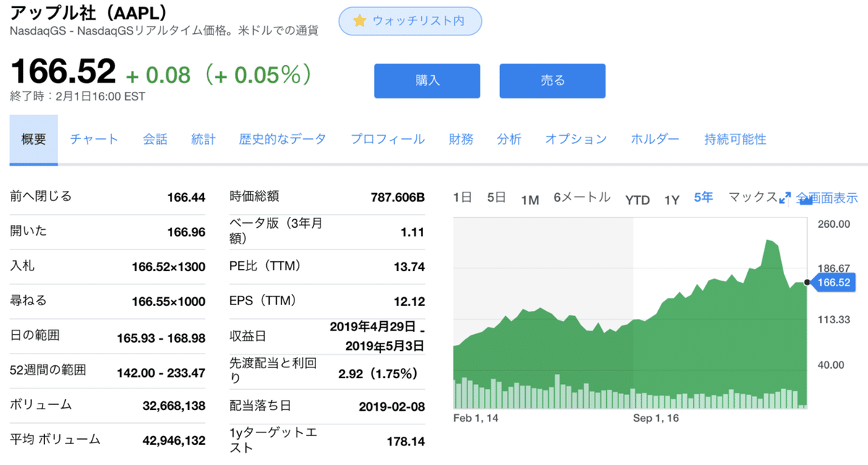Open the プロフィール profile tab
This screenshot has height=465, width=868.
click(x=388, y=140)
